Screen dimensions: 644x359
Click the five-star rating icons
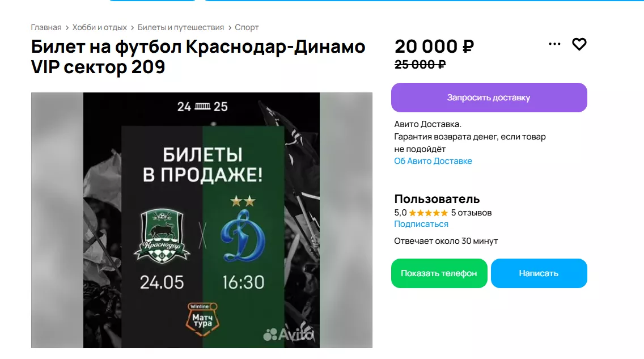429,213
